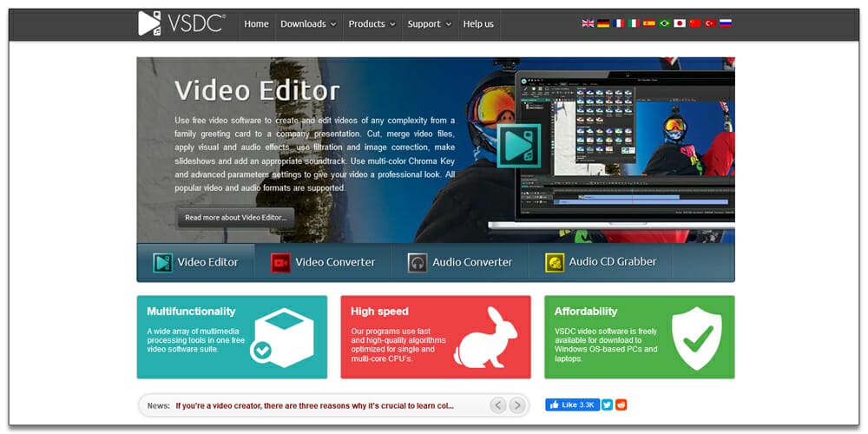Pick the Spanish flag language

point(649,23)
